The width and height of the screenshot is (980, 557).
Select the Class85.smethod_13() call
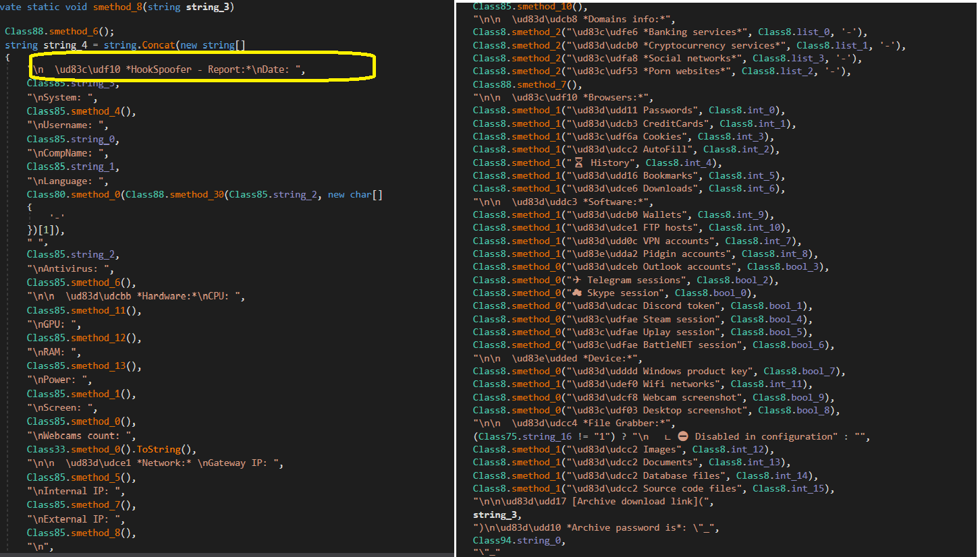[84, 366]
